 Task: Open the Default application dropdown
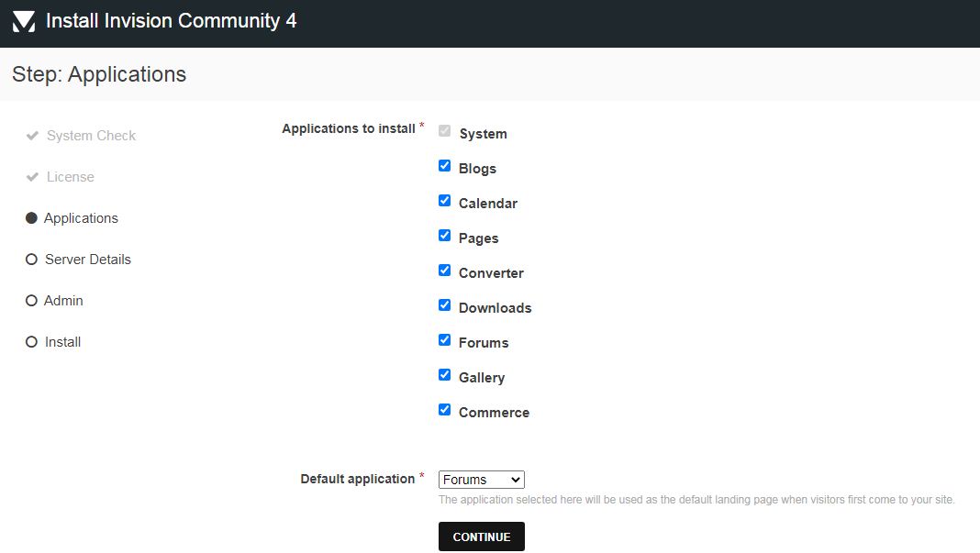481,479
